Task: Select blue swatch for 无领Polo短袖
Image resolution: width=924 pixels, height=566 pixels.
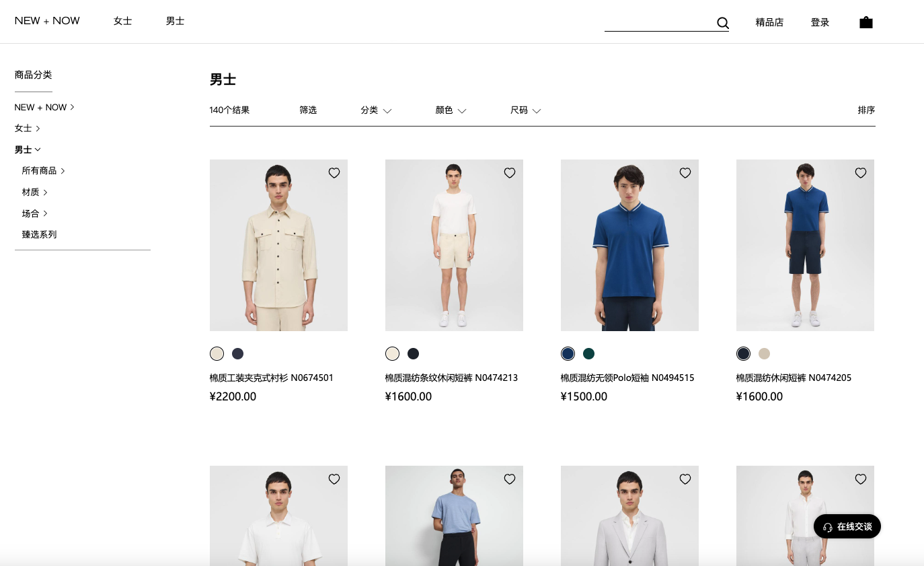Action: (568, 353)
